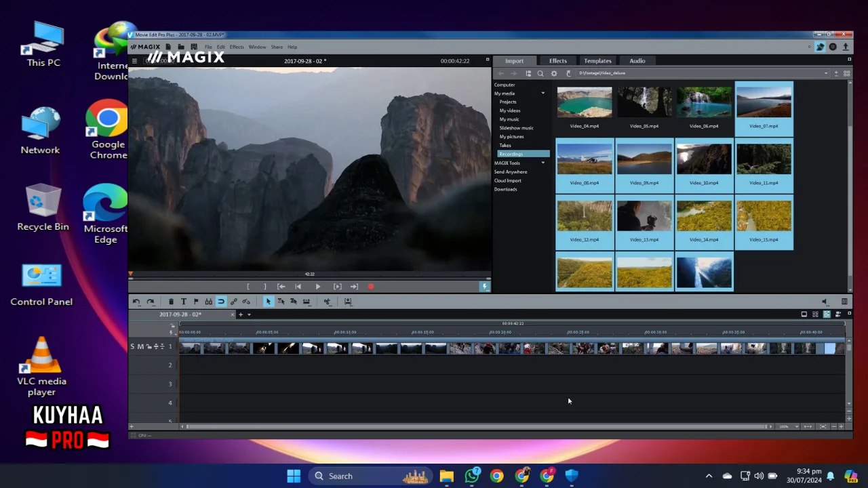Open the folder path dropdown arrow
This screenshot has height=488, width=868.
click(x=826, y=73)
